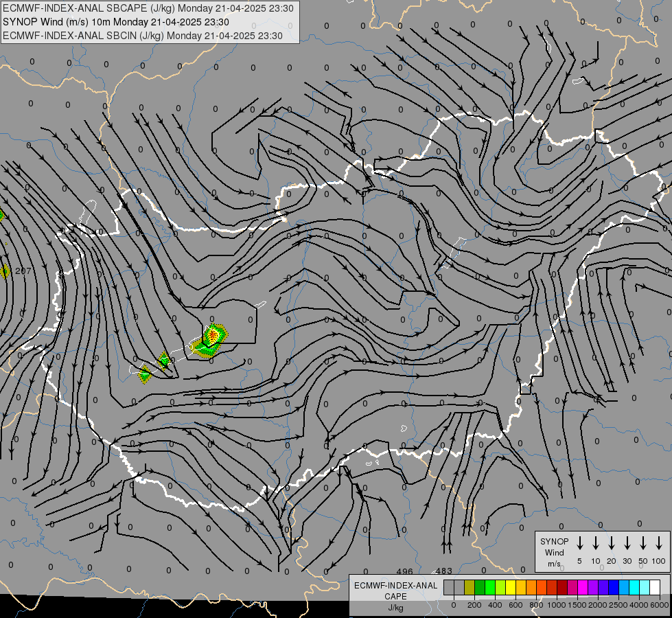This screenshot has width=672, height=618.
Task: Click the orange-cored CAPE maximum on the map
Action: pyautogui.click(x=213, y=334)
